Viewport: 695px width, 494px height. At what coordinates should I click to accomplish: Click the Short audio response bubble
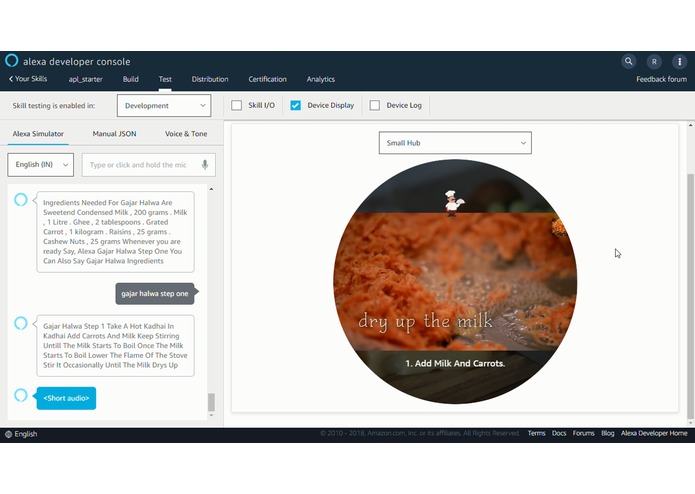[x=66, y=398]
